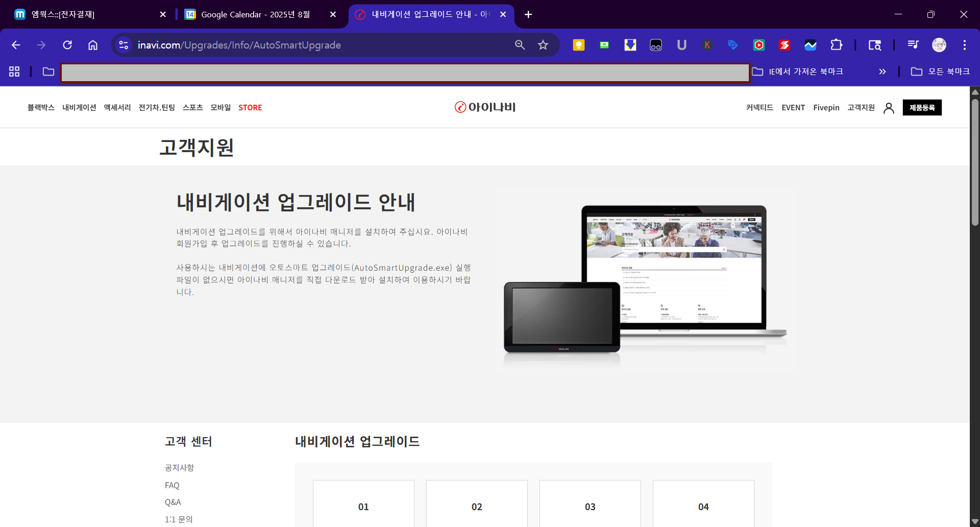View site information icon in address bar

click(x=124, y=45)
